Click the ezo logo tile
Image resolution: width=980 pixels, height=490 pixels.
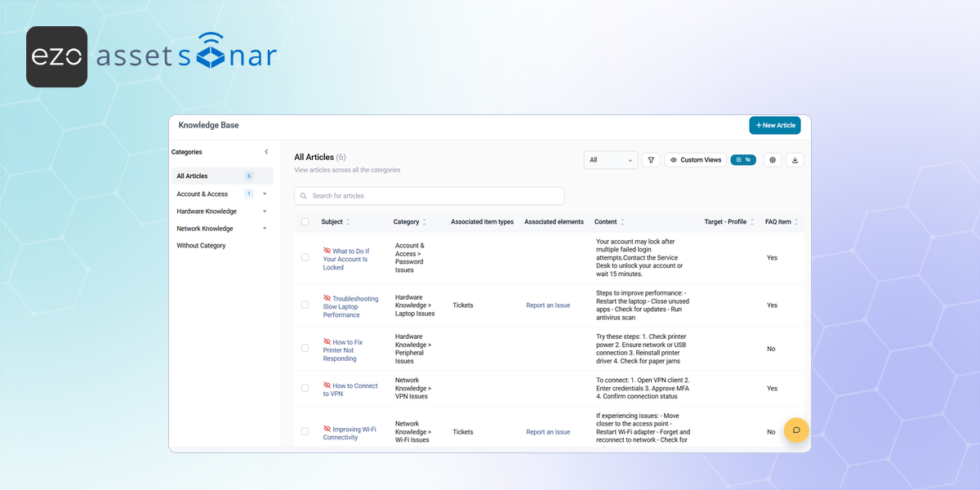coord(57,56)
